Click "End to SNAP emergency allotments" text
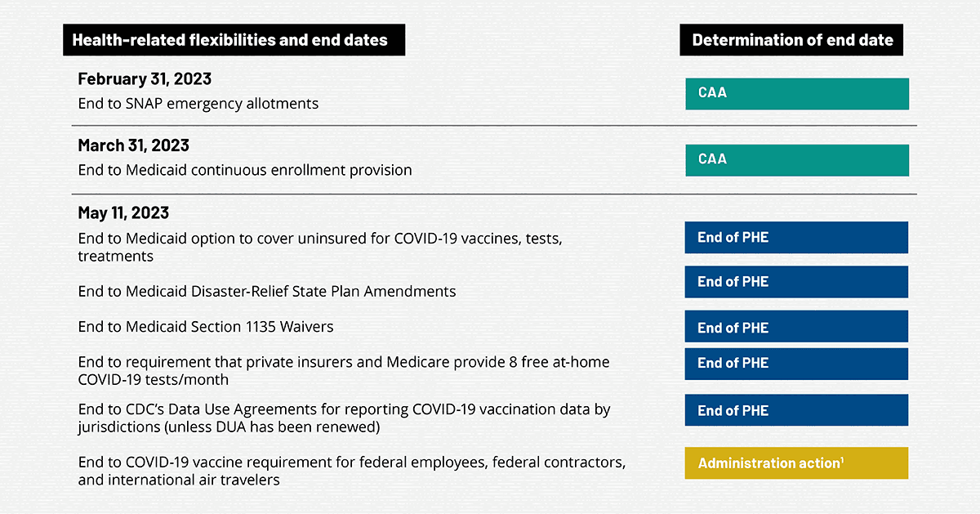 point(198,104)
